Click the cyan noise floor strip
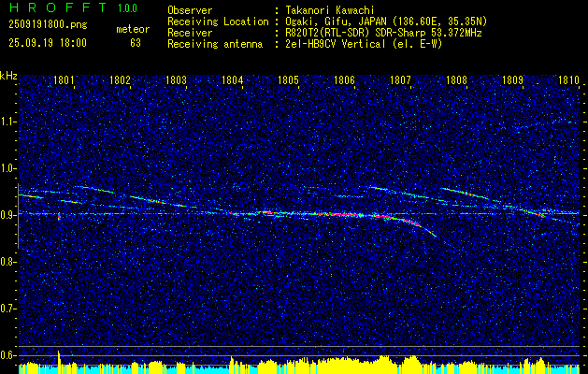 pyautogui.click(x=299, y=370)
